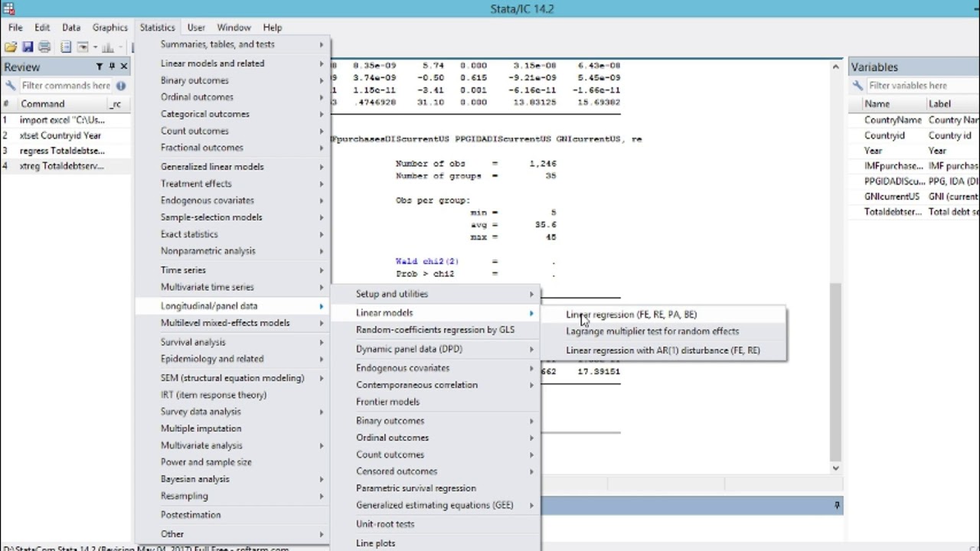Open the File menu

click(x=15, y=28)
